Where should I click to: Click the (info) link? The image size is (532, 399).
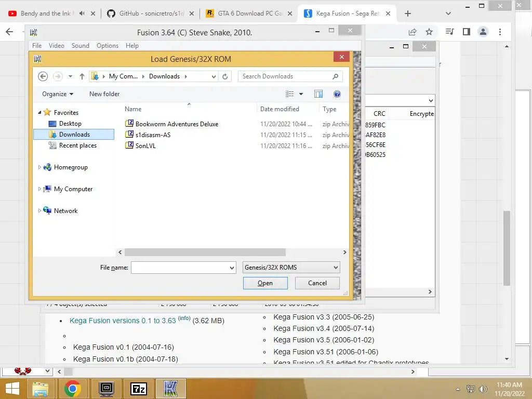click(x=184, y=318)
